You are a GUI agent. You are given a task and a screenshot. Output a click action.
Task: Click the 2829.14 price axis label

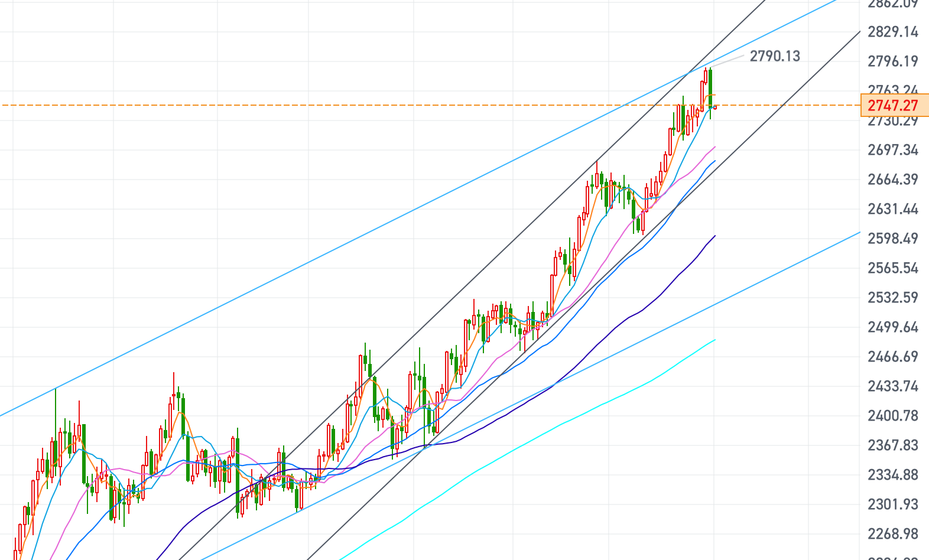click(x=893, y=32)
